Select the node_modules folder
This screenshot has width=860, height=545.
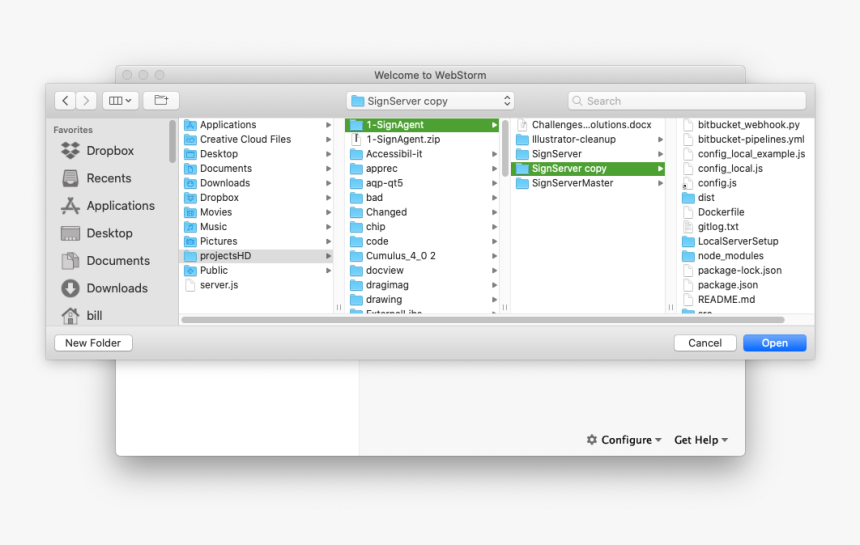coord(746,256)
